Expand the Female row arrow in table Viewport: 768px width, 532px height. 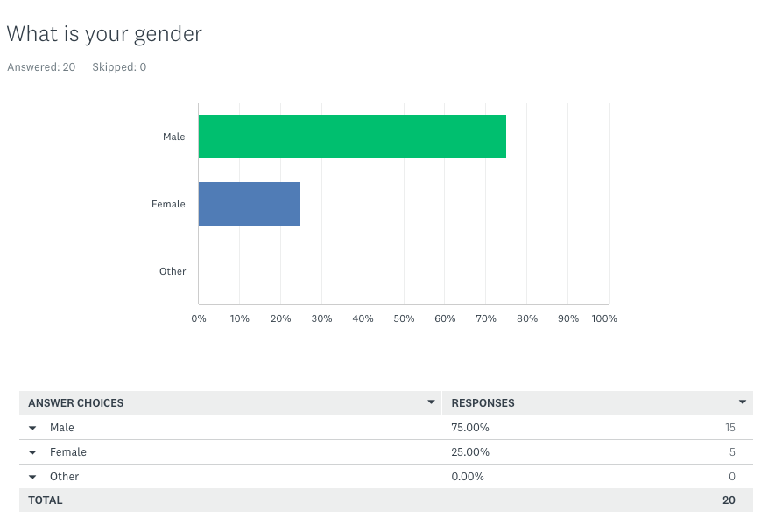[32, 452]
